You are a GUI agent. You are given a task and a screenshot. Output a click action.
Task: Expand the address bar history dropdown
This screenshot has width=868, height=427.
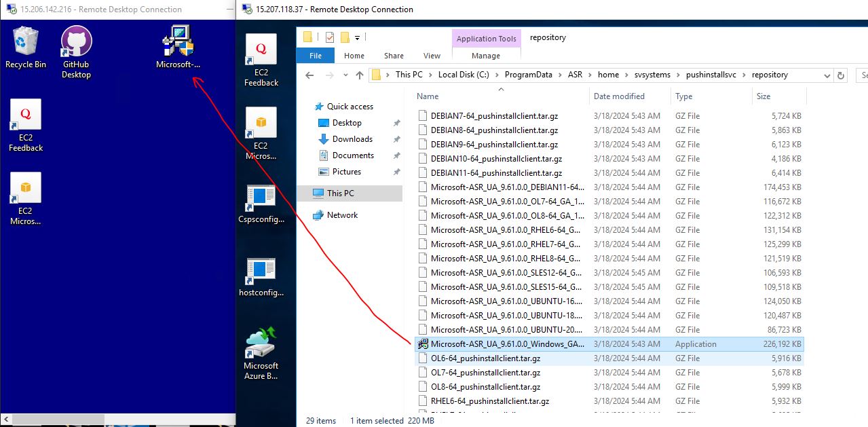click(827, 75)
